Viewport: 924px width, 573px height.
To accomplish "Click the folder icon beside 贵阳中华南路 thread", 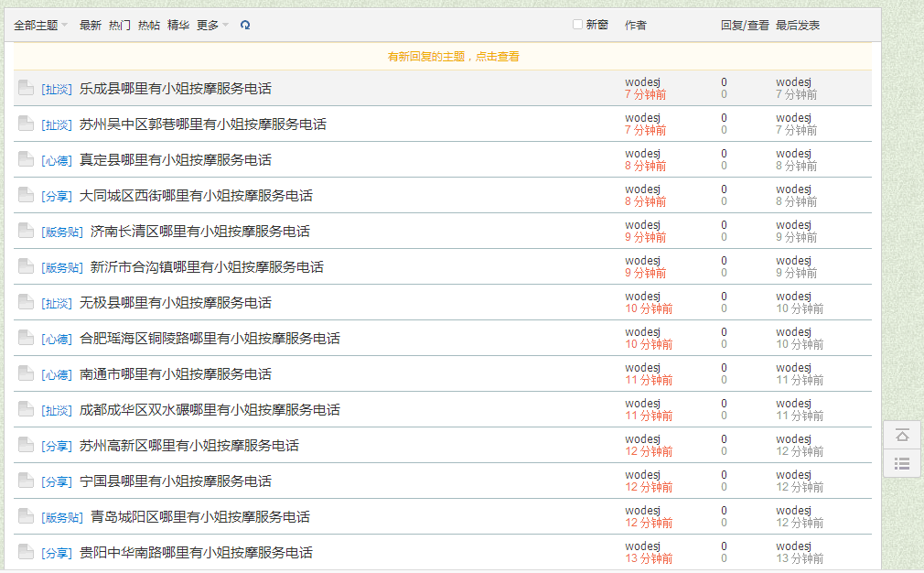I will click(26, 552).
